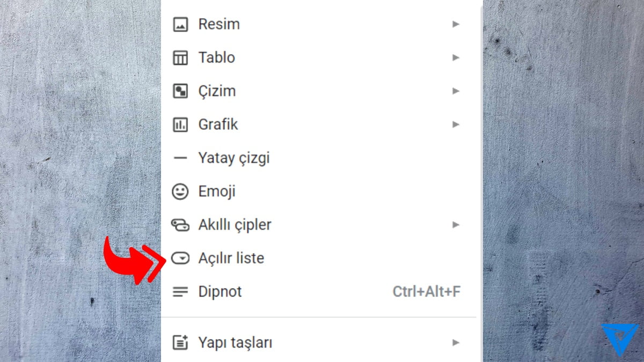This screenshot has height=362, width=644.
Task: Choose Dipnot from the menu
Action: tap(220, 291)
